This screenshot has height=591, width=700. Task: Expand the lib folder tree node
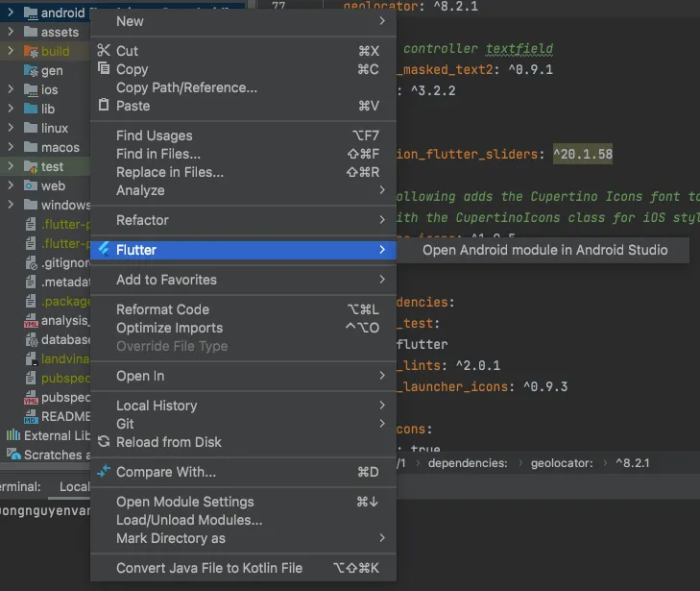click(11, 109)
